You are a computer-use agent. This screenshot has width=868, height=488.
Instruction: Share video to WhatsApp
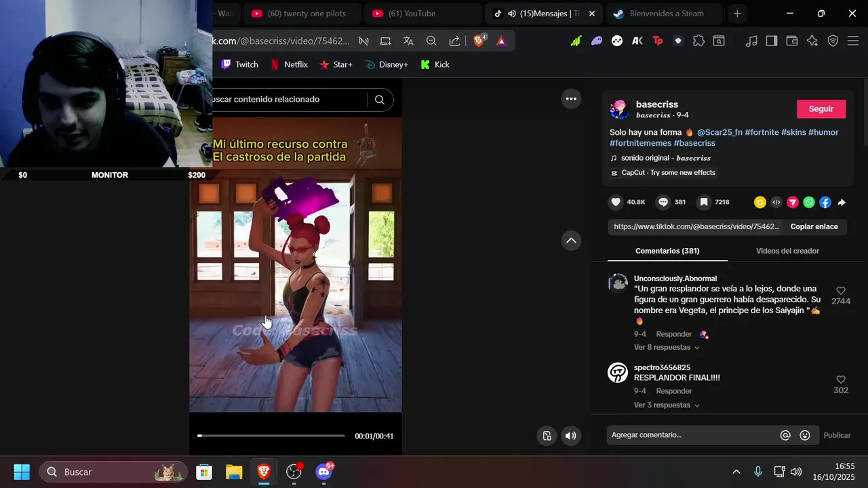pos(809,202)
